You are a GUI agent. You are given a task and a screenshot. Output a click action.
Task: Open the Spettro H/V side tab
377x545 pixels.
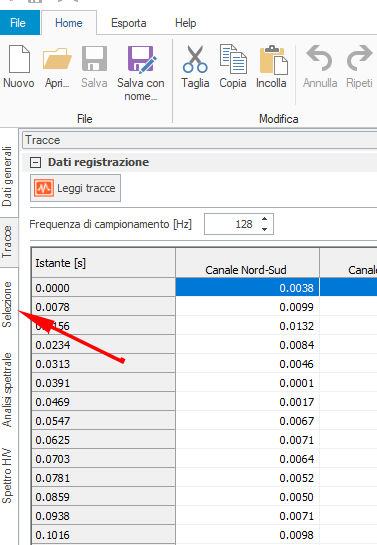[8, 475]
